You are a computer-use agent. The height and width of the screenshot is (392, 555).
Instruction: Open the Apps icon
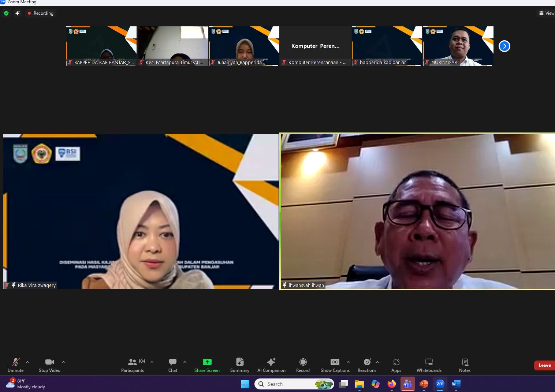tap(396, 365)
